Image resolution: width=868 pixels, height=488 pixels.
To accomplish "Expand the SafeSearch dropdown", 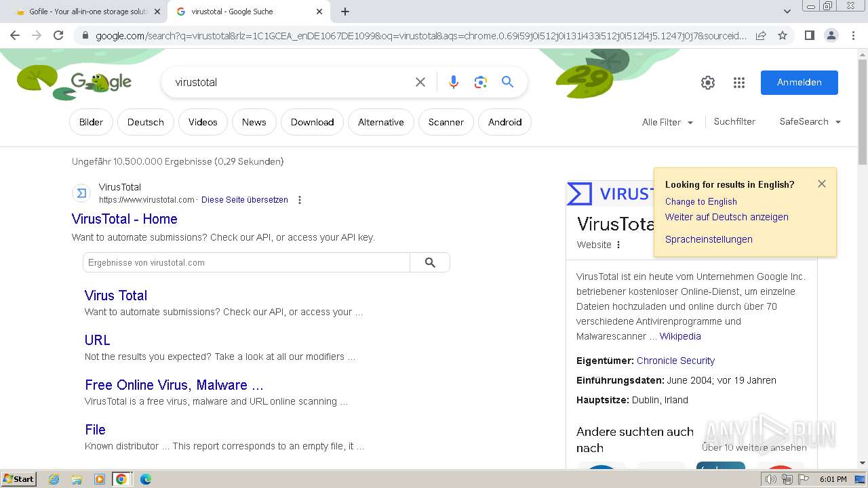I will [810, 121].
